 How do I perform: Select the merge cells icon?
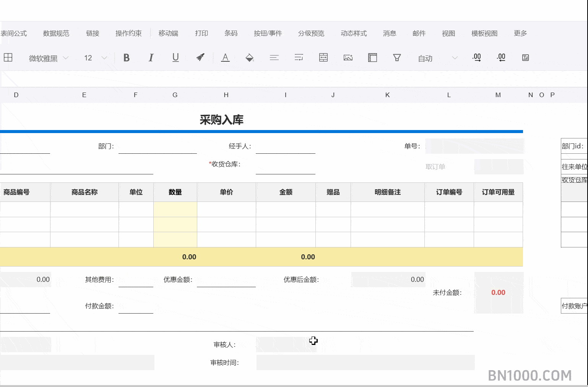(323, 58)
